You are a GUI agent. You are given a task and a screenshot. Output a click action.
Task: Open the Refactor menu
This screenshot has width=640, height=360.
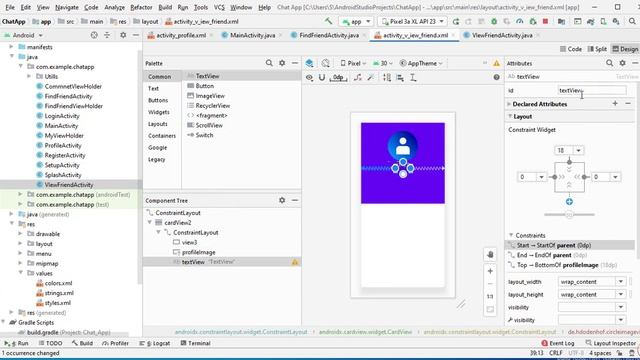click(141, 7)
